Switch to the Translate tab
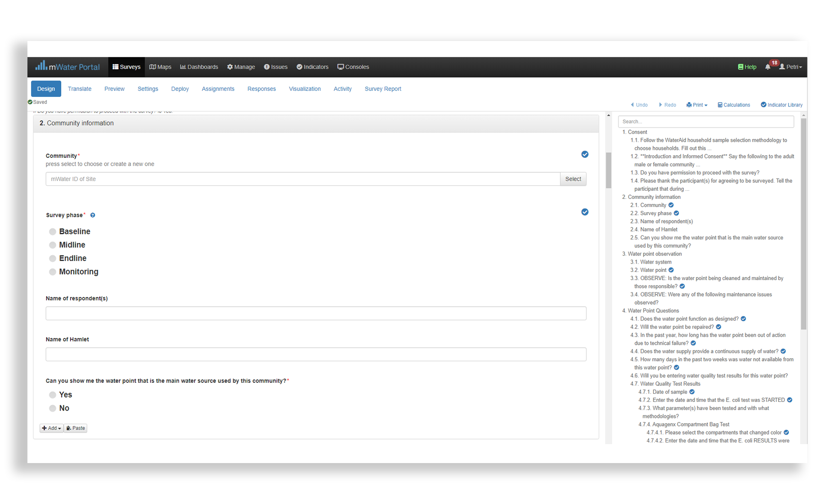Screen dimensions: 835x504 (80, 89)
